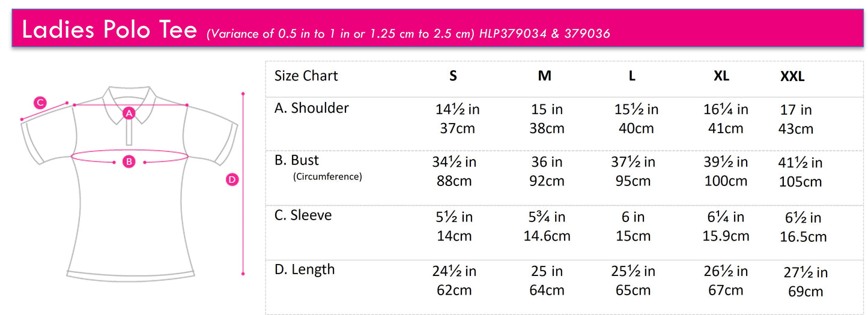Click the pink C sleeve marker
The image size is (868, 315).
[40, 103]
